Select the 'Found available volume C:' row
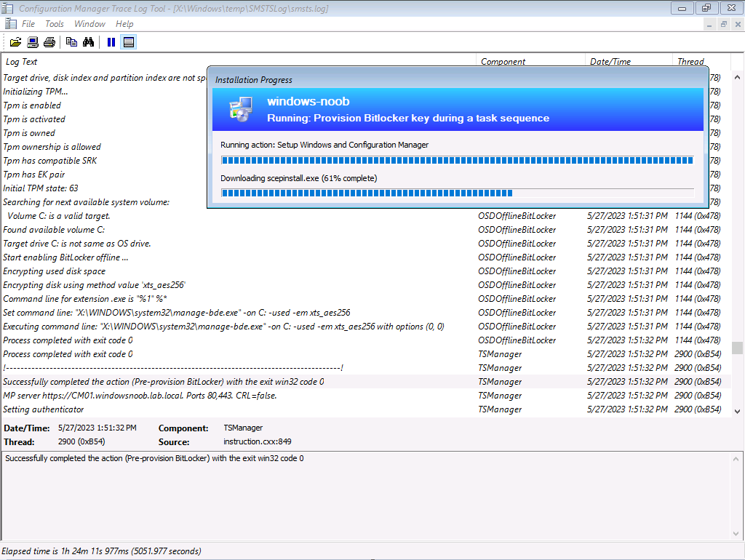Image resolution: width=745 pixels, height=560 pixels. (366, 230)
